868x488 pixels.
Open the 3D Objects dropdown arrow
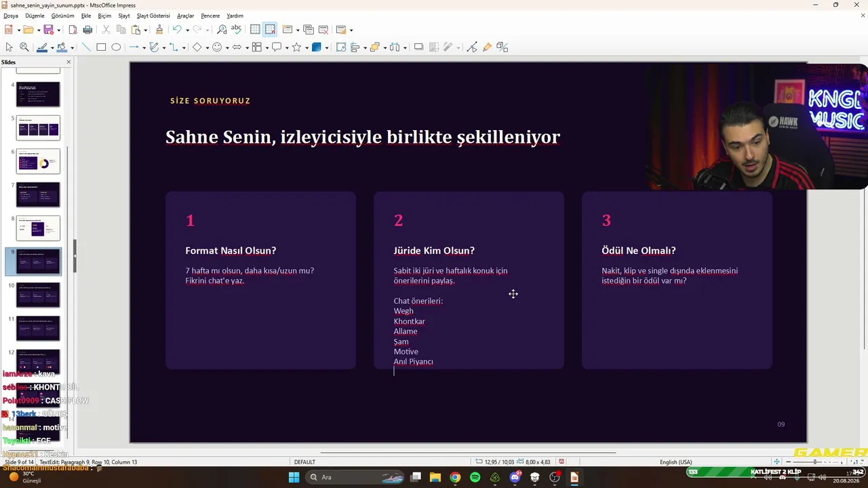pos(326,47)
